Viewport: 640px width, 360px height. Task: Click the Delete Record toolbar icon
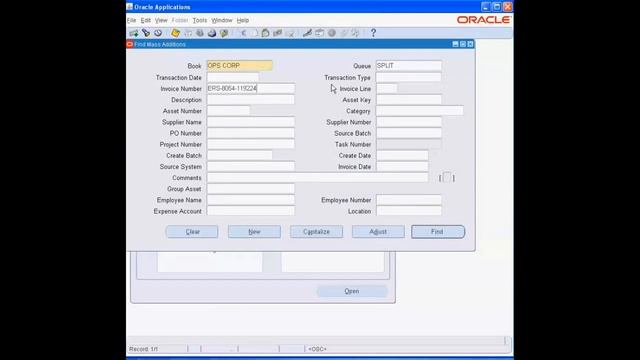click(x=290, y=33)
